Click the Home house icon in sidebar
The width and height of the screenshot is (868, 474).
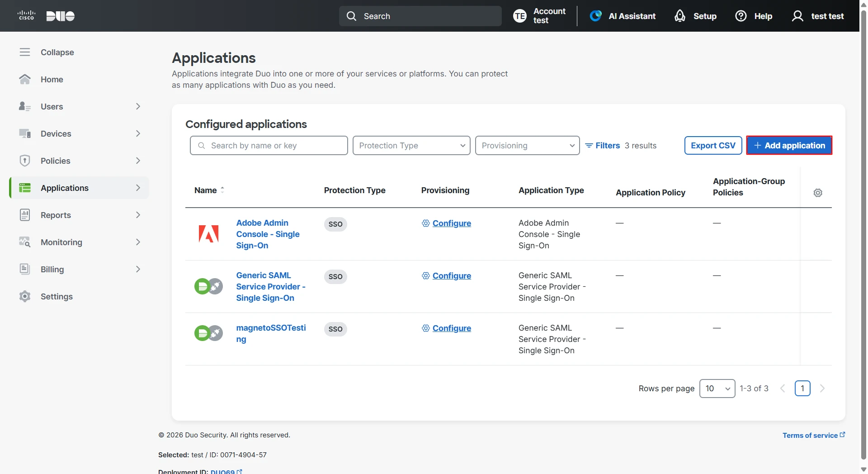pos(25,79)
